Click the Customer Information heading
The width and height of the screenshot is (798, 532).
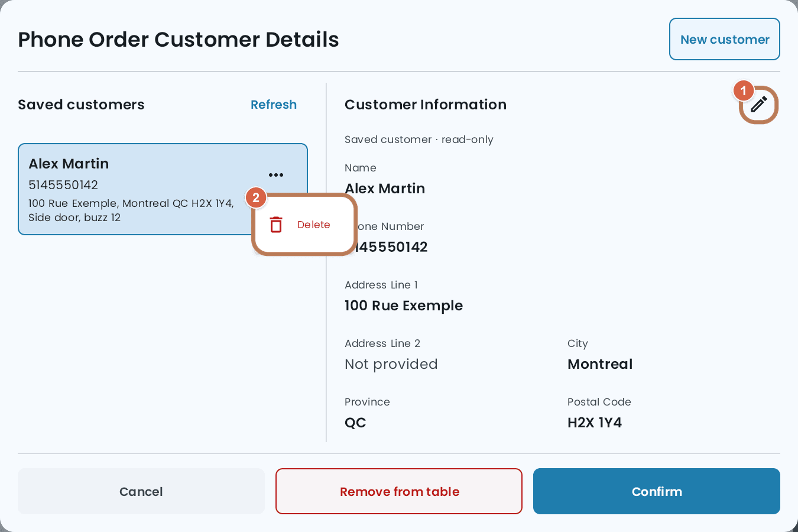[426, 105]
